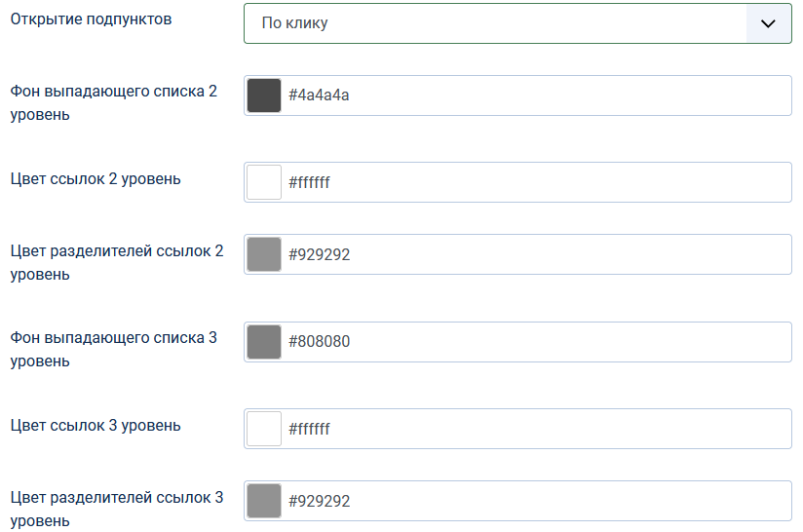Viewport: 803px width, 532px height.
Task: Click the chevron arrow of the submenu opening select
Action: (x=768, y=23)
